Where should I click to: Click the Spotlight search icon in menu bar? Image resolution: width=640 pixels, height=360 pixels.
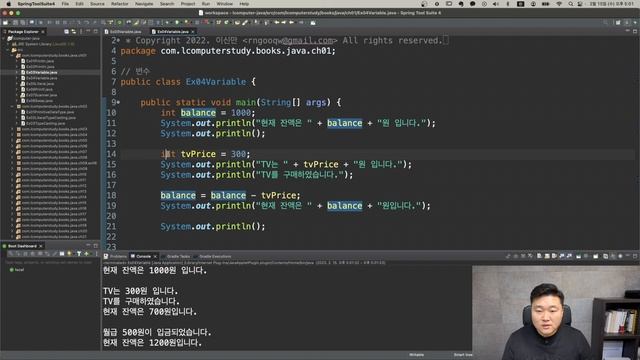571,4
